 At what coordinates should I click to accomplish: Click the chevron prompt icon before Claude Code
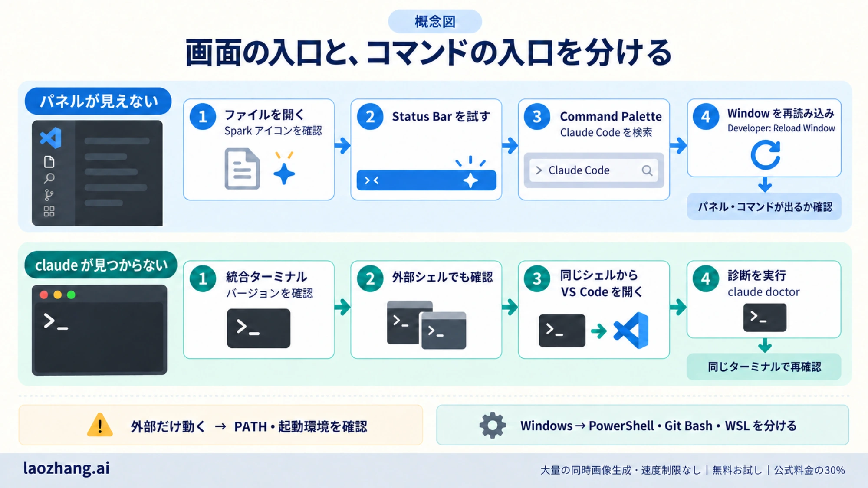pos(539,170)
